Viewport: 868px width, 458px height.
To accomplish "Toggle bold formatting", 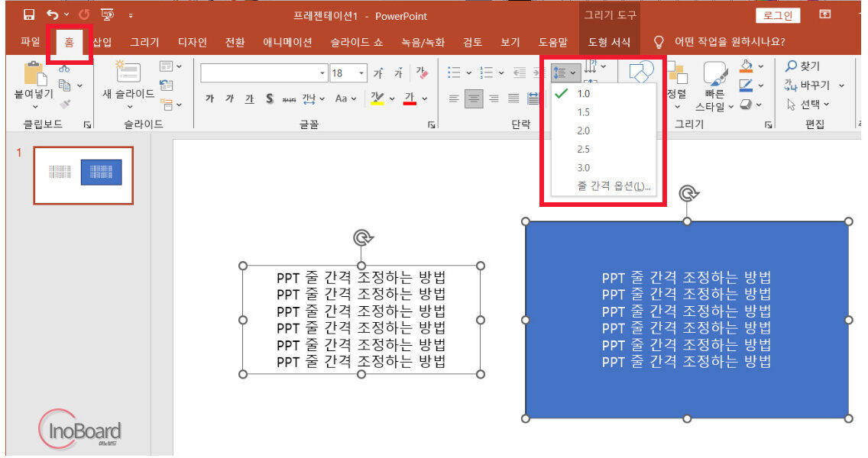I will 210,98.
